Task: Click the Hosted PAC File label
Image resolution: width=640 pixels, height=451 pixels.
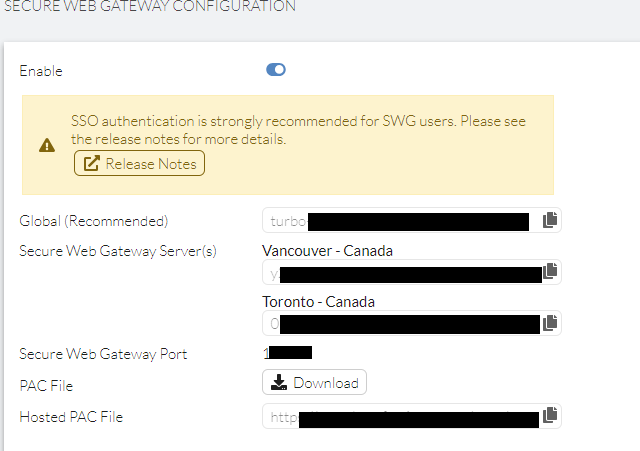Action: click(71, 416)
